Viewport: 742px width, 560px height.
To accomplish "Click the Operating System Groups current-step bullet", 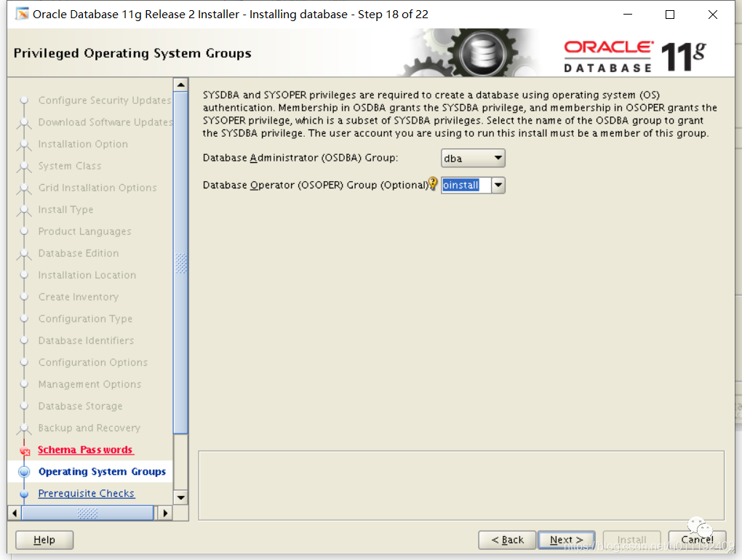I will (24, 471).
